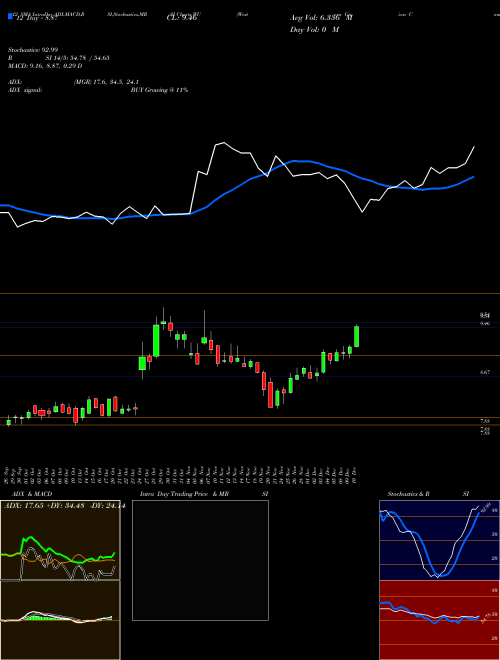
Task: Click the RSI 14/3 values line
Action: click(59, 58)
